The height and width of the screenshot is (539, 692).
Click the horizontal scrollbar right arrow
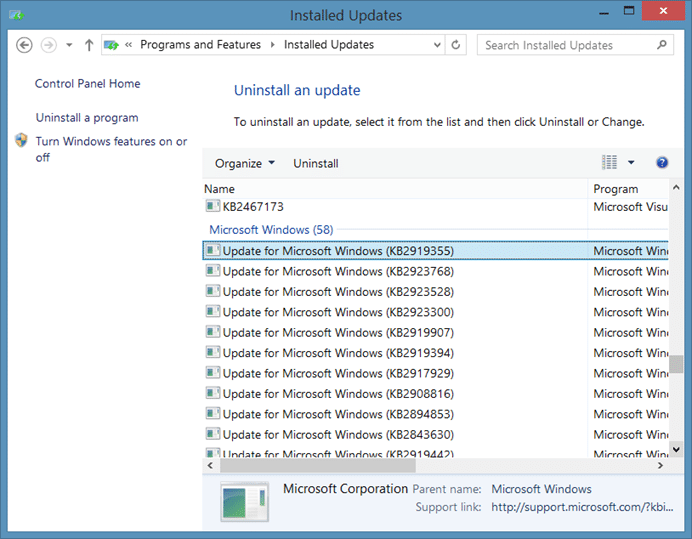coord(660,465)
